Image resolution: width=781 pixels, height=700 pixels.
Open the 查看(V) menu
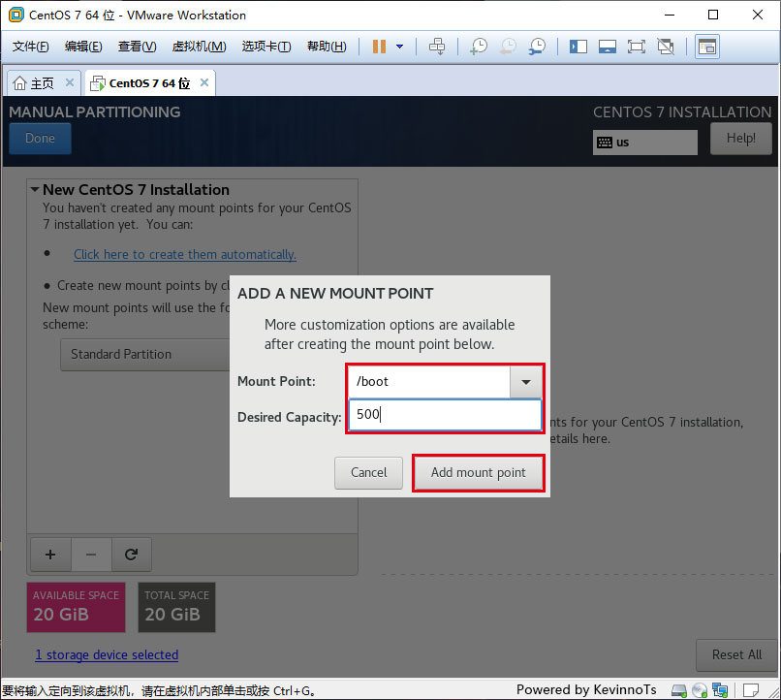pos(137,47)
